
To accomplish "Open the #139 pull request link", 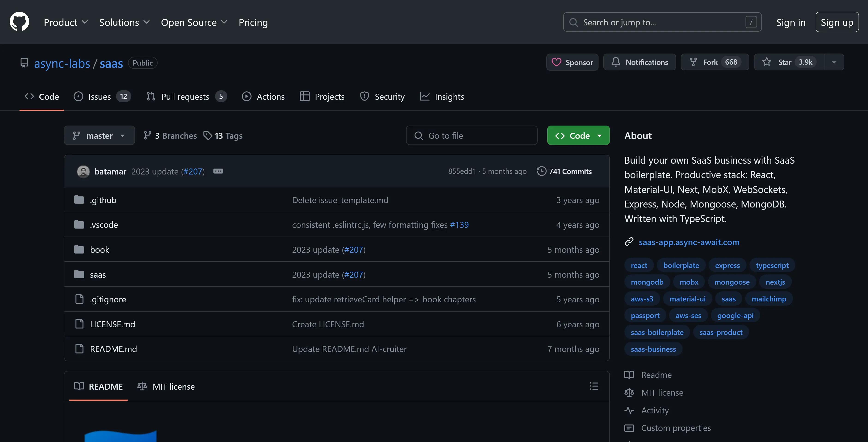I will coord(459,225).
